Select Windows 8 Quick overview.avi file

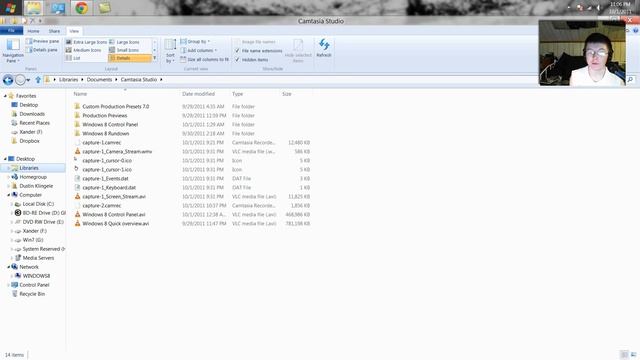(116, 223)
